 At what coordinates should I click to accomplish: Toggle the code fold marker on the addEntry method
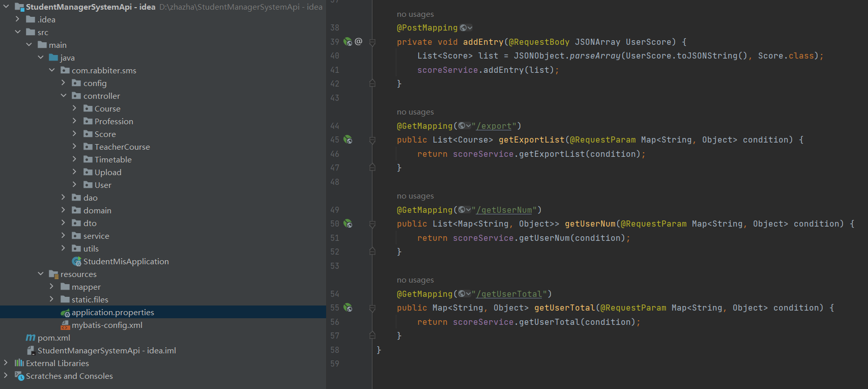[x=372, y=42]
